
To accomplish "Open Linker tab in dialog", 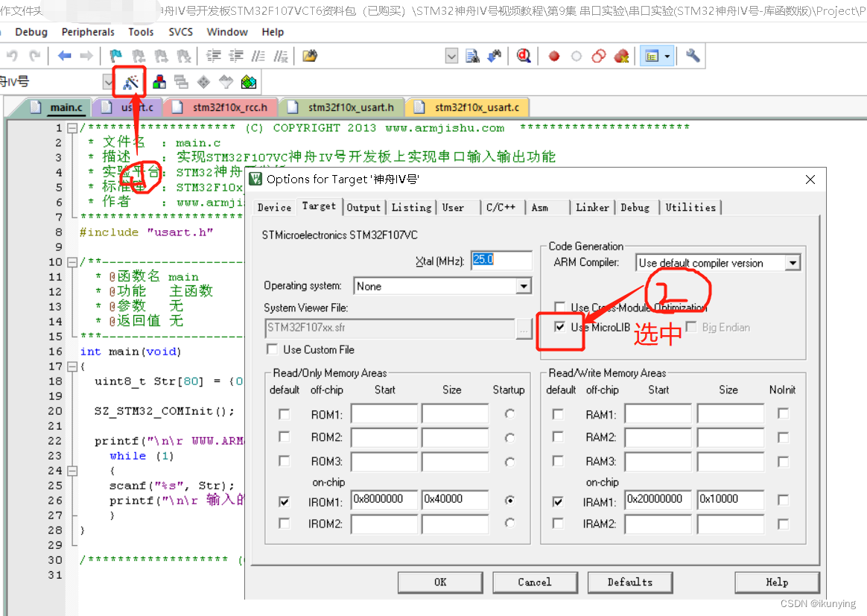I will point(592,207).
